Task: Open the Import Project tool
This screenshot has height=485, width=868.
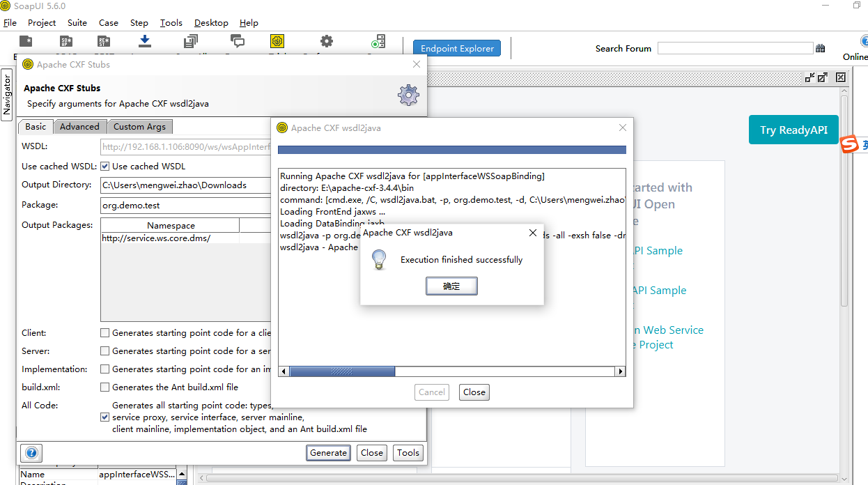Action: pos(144,40)
